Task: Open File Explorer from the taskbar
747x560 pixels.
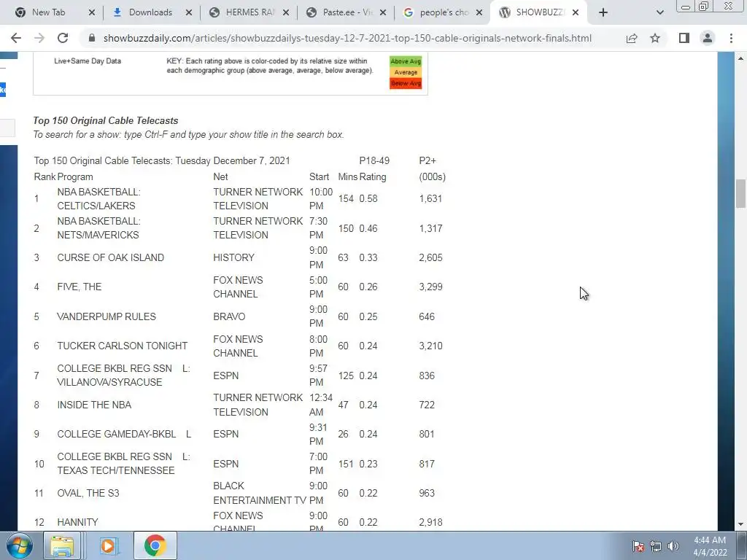Action: click(x=63, y=545)
